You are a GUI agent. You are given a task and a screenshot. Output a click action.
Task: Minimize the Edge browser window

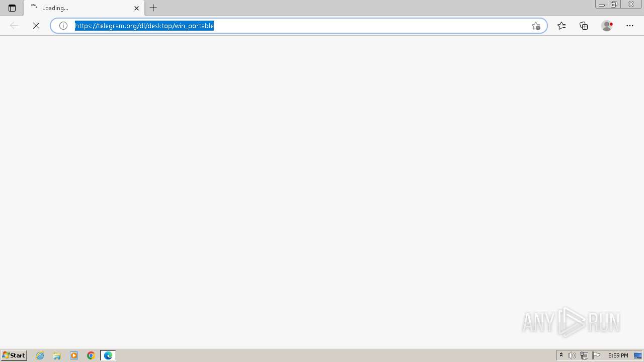point(601,5)
